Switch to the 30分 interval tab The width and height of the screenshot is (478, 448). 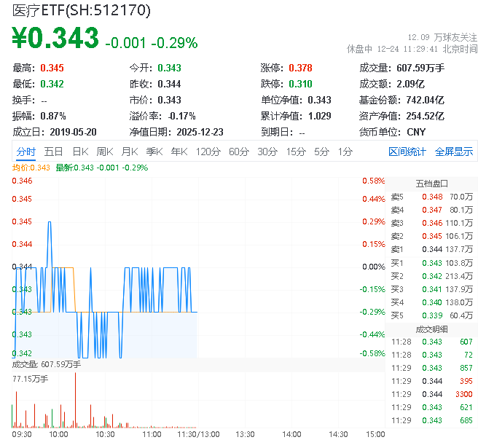pos(267,152)
